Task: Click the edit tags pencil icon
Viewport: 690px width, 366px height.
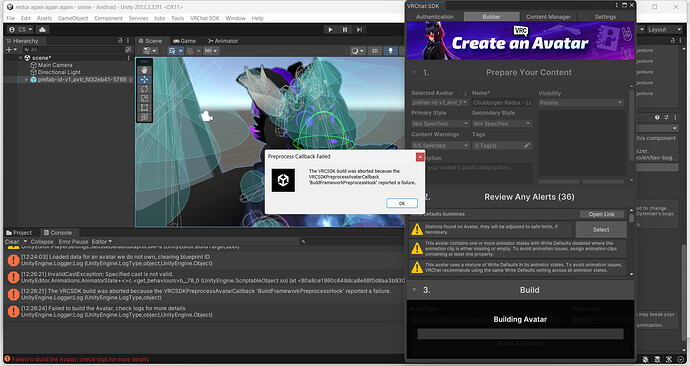Action: click(x=526, y=145)
